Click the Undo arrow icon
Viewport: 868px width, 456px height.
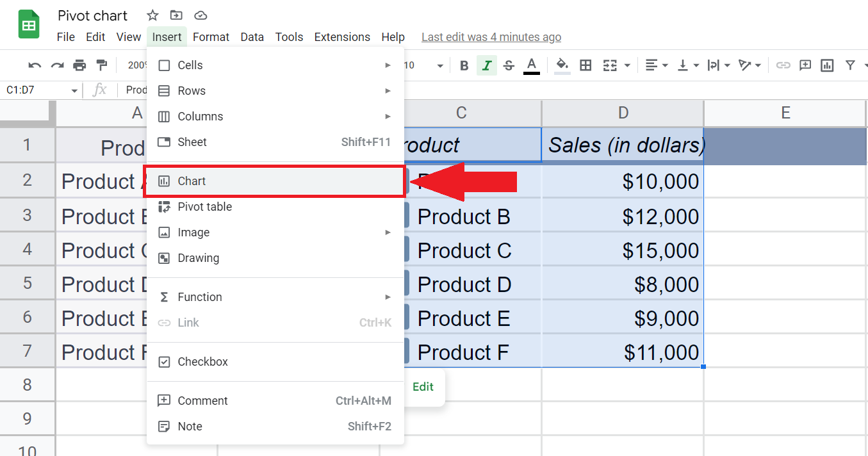35,65
